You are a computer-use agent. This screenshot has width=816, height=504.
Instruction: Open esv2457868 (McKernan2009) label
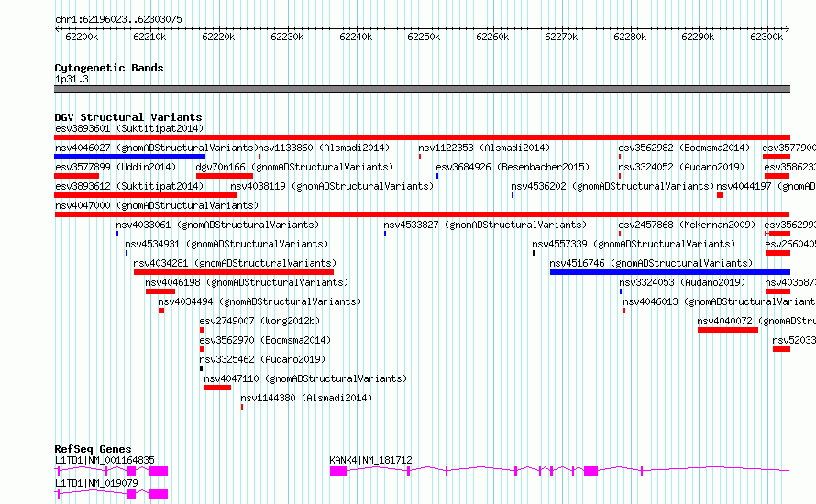click(687, 225)
